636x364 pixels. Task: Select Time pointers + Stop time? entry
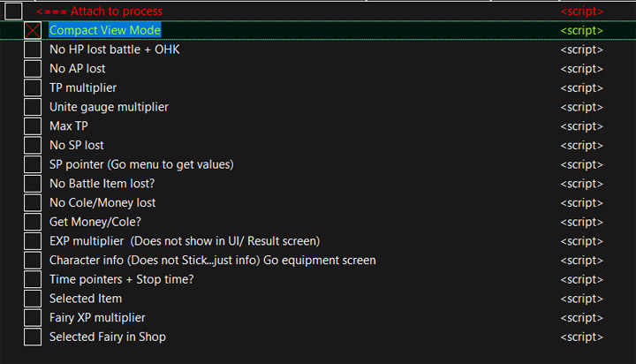coord(121,279)
